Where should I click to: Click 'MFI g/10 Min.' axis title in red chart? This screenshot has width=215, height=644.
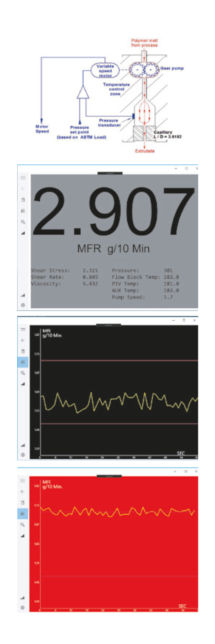pos(52,484)
